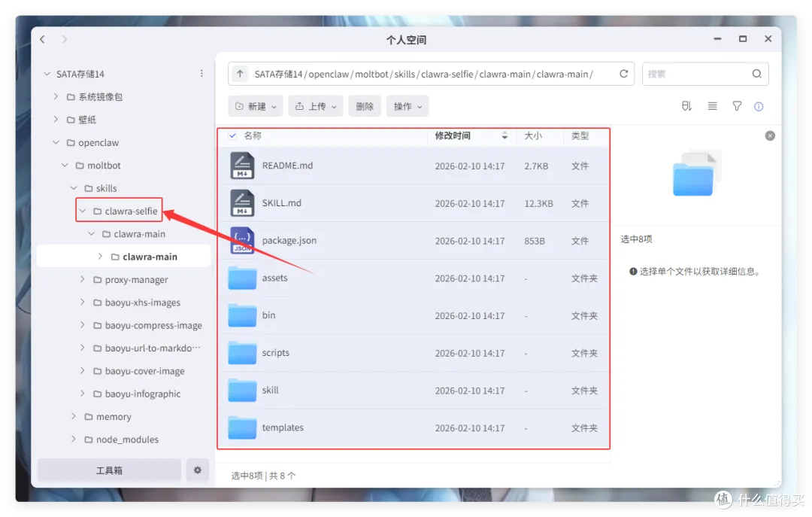This screenshot has width=812, height=517.
Task: Expand the 壁纸 folder
Action: (56, 119)
